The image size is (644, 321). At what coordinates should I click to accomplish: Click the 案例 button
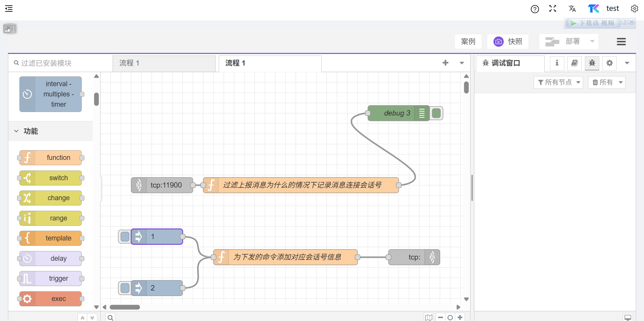[468, 41]
